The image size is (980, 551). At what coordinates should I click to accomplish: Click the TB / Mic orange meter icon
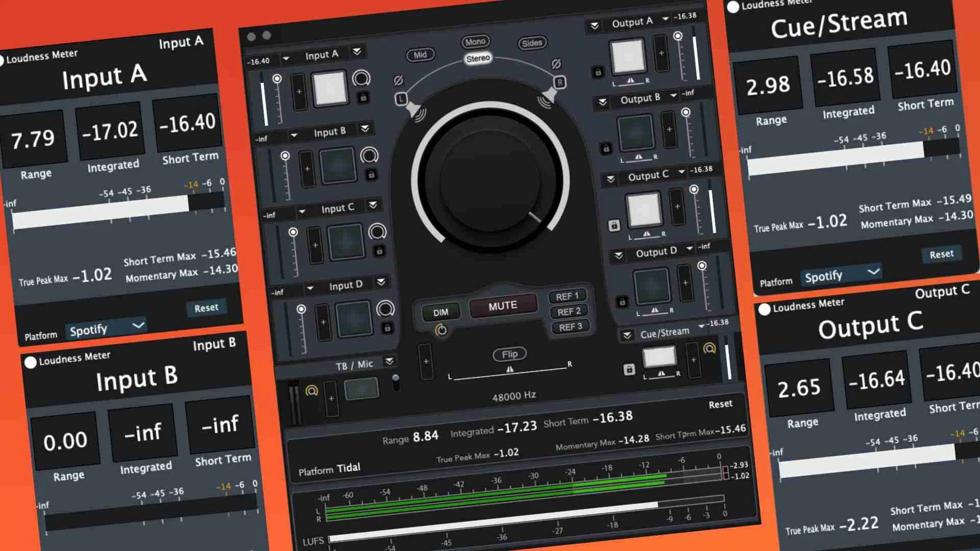(311, 391)
